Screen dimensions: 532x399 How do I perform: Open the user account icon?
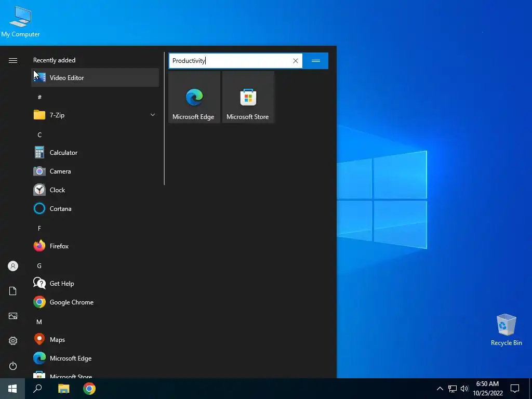point(13,266)
